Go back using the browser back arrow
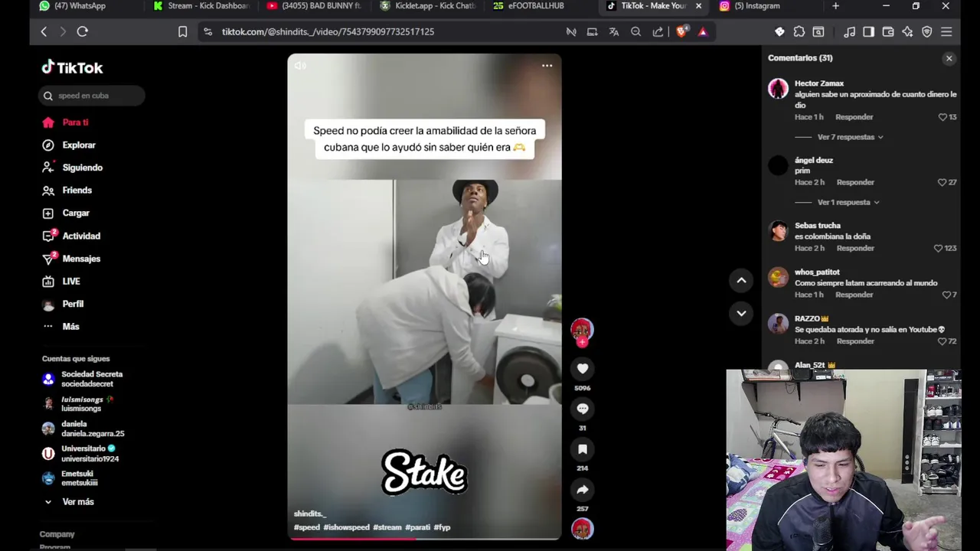 pos(44,31)
